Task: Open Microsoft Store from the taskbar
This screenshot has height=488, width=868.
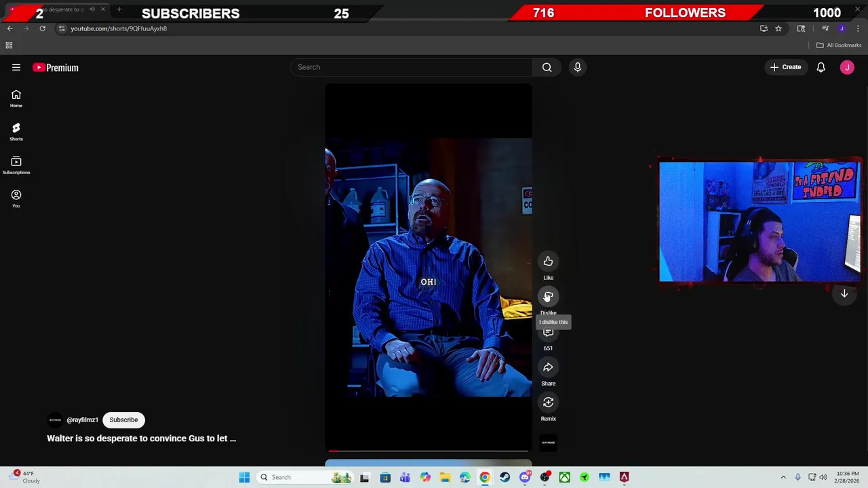Action: point(385,477)
